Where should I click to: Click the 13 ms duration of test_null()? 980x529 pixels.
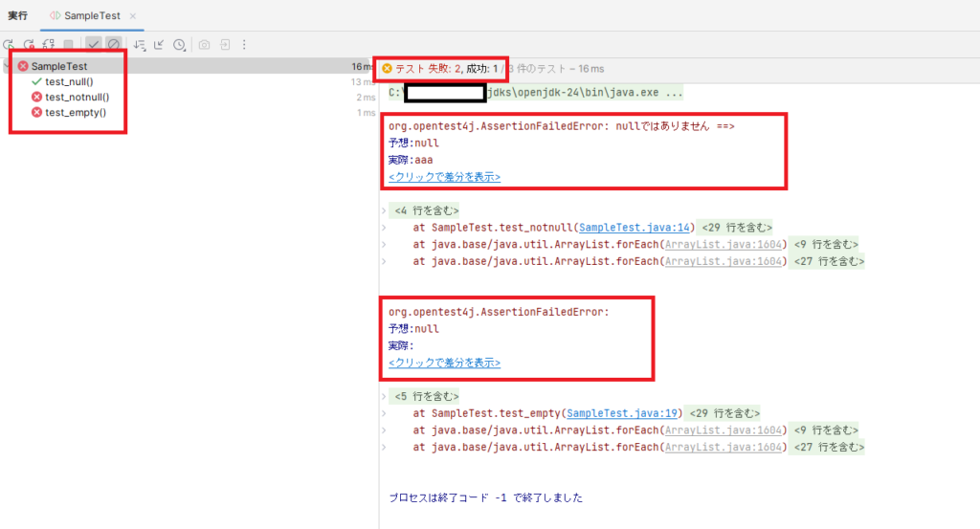click(x=363, y=82)
